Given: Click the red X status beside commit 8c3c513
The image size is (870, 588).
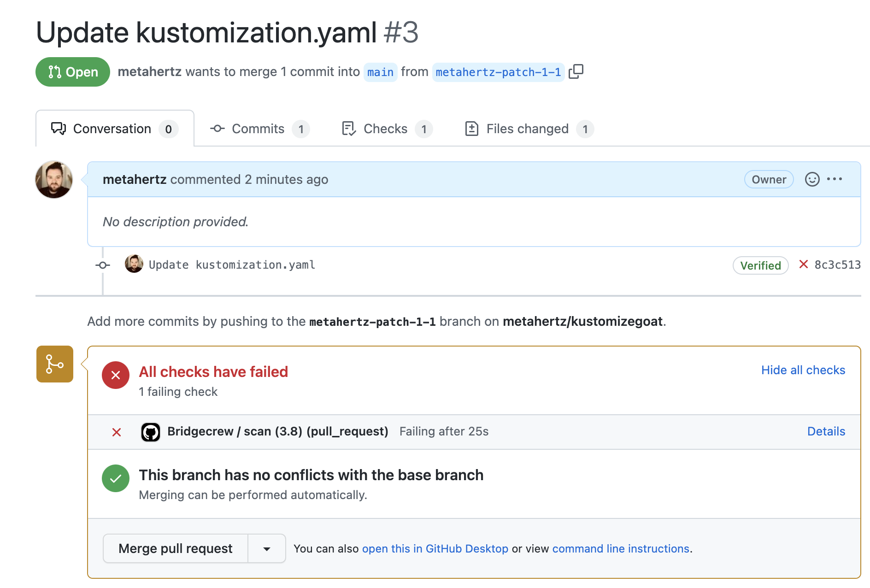Looking at the screenshot, I should coord(804,264).
